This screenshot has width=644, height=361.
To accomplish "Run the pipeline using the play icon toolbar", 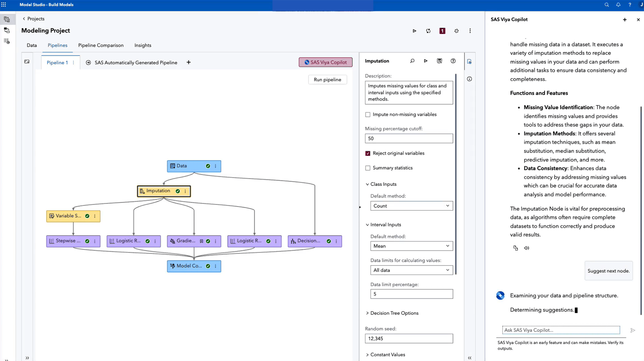I will click(x=414, y=31).
